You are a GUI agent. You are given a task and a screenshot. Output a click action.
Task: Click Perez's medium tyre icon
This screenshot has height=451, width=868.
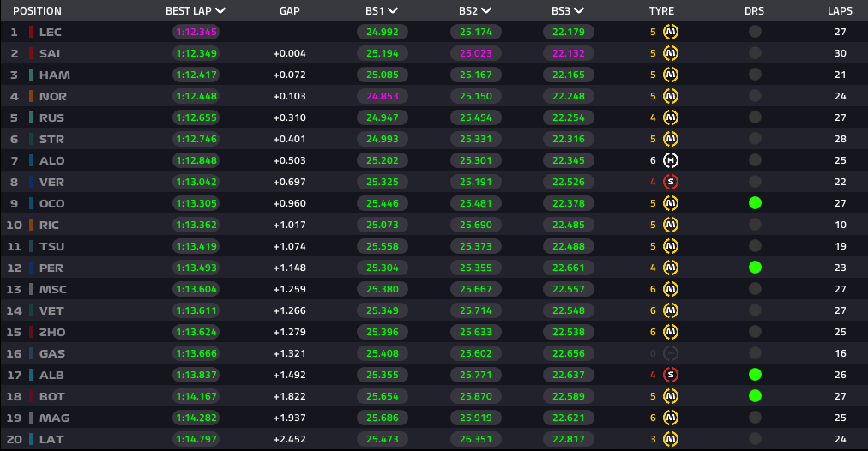click(671, 268)
